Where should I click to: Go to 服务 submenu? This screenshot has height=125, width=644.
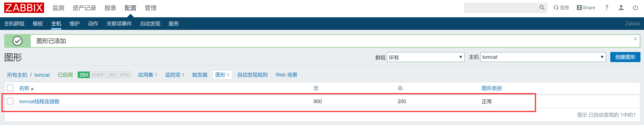point(173,23)
